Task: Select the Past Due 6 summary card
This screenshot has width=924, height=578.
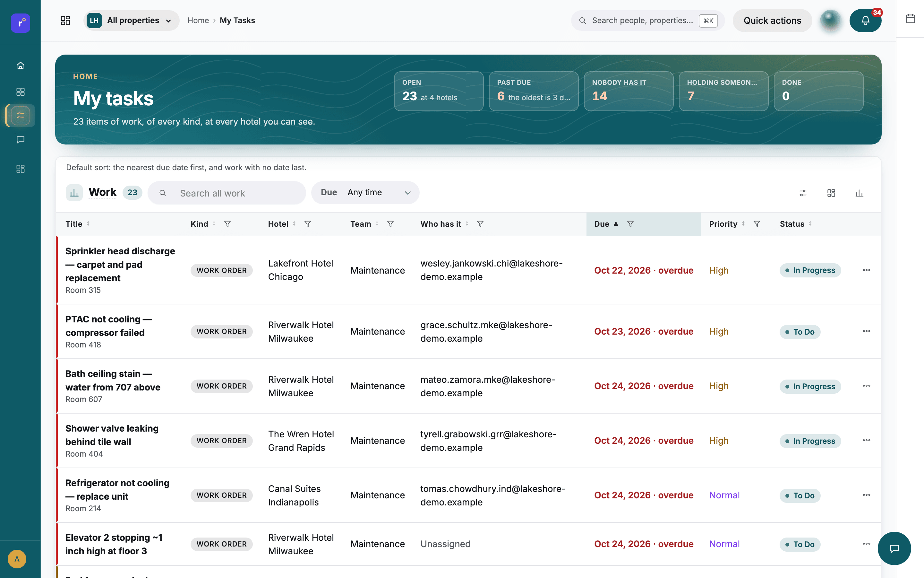Action: (534, 92)
